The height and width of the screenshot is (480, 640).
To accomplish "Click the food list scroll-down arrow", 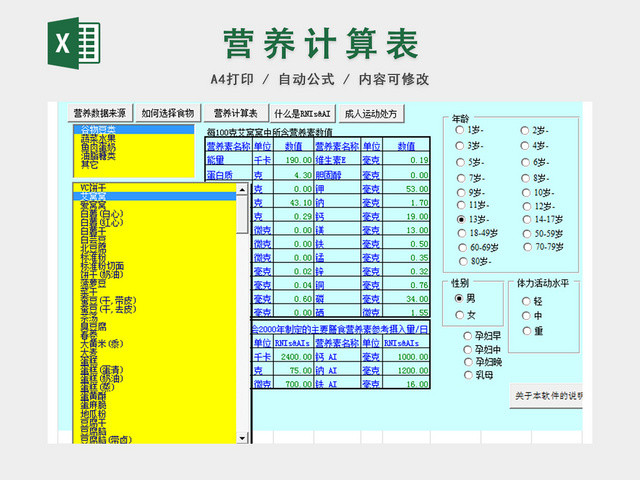I will [242, 438].
